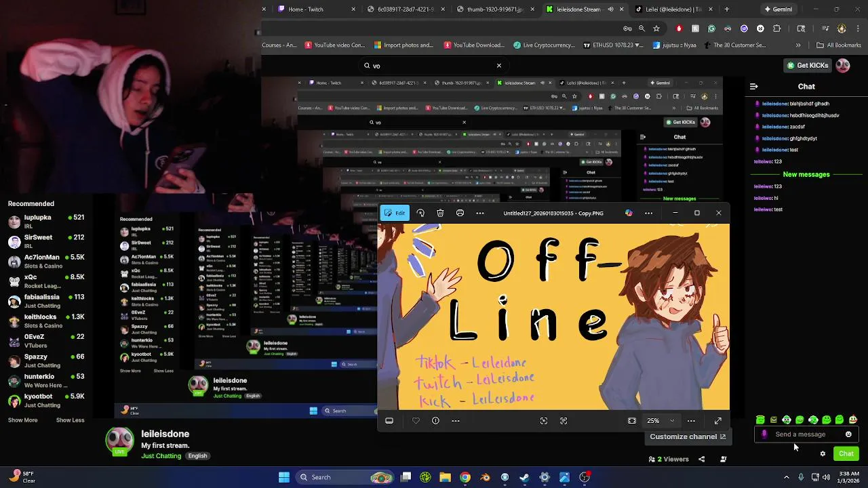Open Chrome extensions puzzle icon

click(x=776, y=28)
